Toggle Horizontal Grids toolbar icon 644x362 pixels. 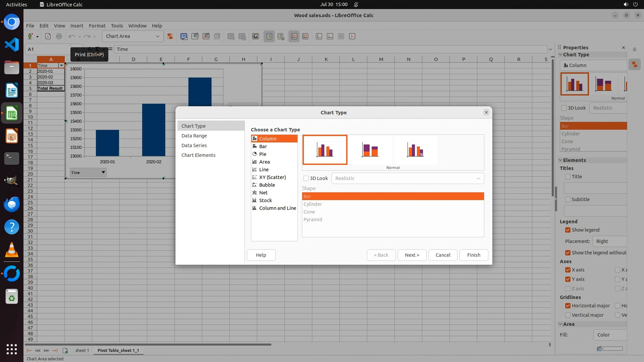pos(294,36)
